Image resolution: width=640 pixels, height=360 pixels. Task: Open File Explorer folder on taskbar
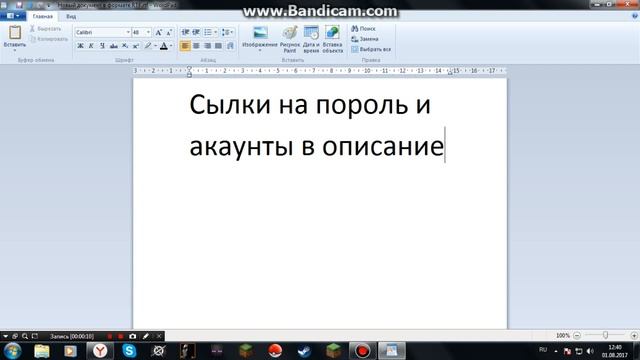coord(42,351)
